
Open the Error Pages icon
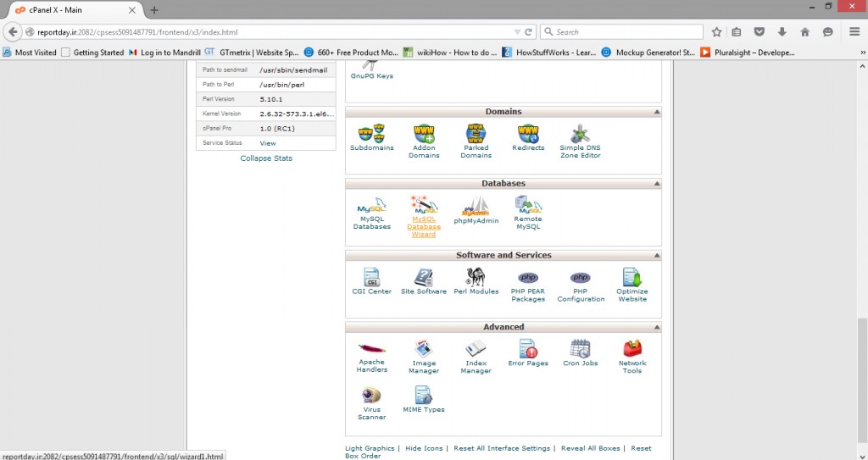point(528,351)
